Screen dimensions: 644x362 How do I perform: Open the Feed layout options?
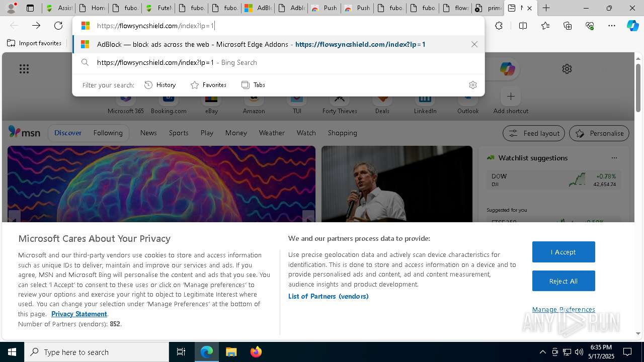[x=534, y=133]
